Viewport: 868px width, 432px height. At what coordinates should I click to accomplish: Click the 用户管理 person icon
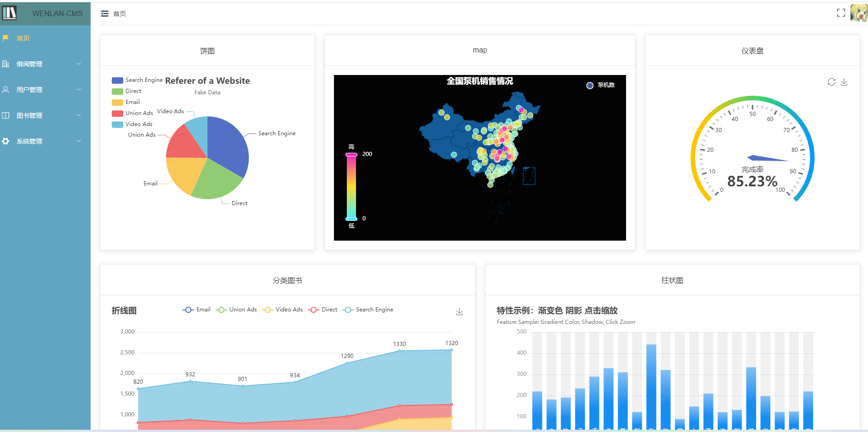point(6,90)
